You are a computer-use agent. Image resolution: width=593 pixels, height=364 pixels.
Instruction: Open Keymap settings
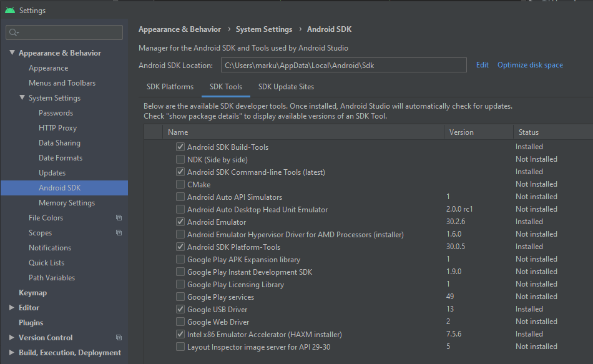coord(32,293)
